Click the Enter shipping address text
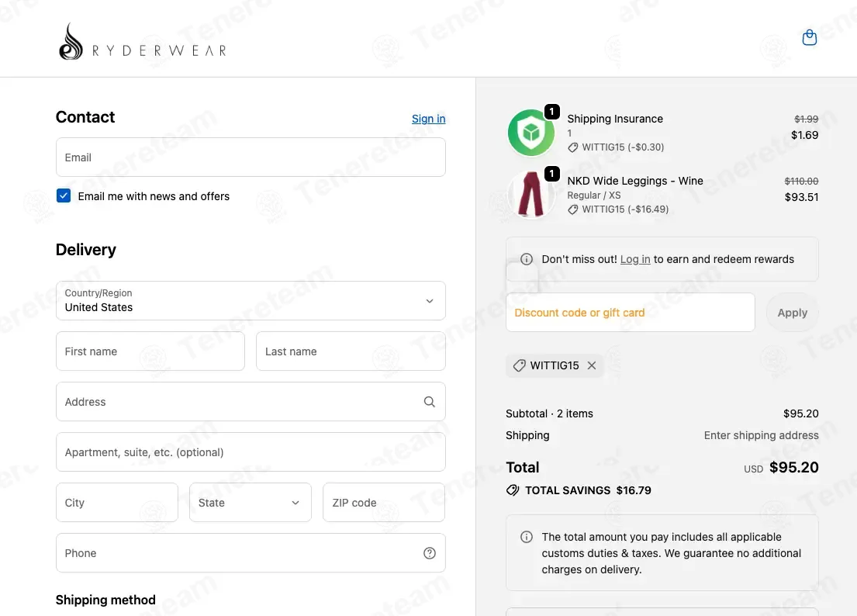Viewport: 857px width, 616px height. (x=761, y=435)
